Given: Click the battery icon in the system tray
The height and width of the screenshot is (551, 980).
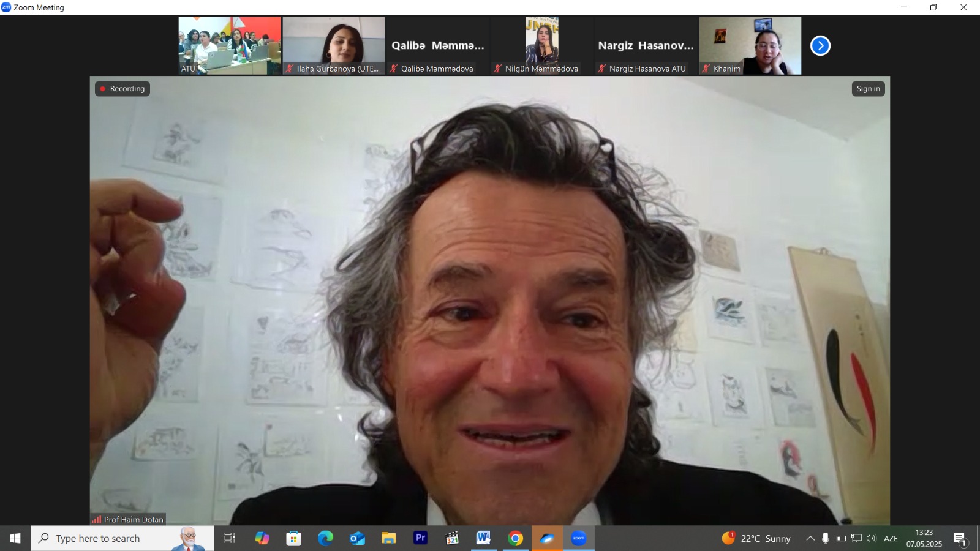Looking at the screenshot, I should (x=841, y=538).
